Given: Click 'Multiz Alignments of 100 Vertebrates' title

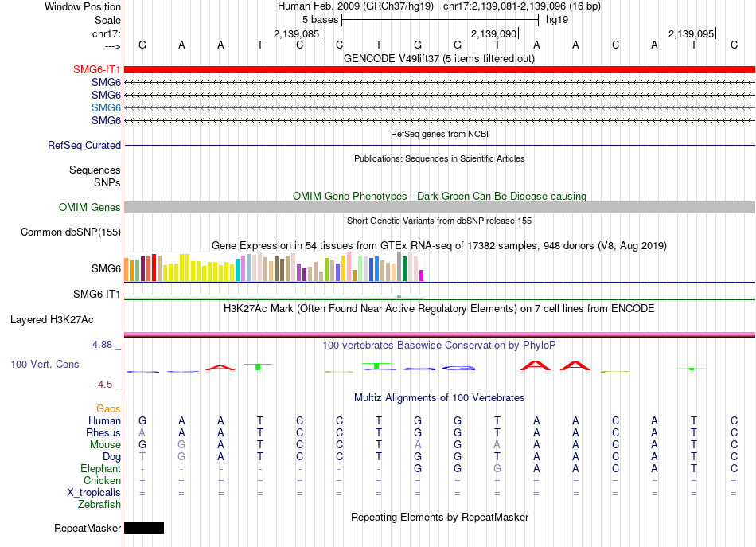Looking at the screenshot, I should coord(439,398).
